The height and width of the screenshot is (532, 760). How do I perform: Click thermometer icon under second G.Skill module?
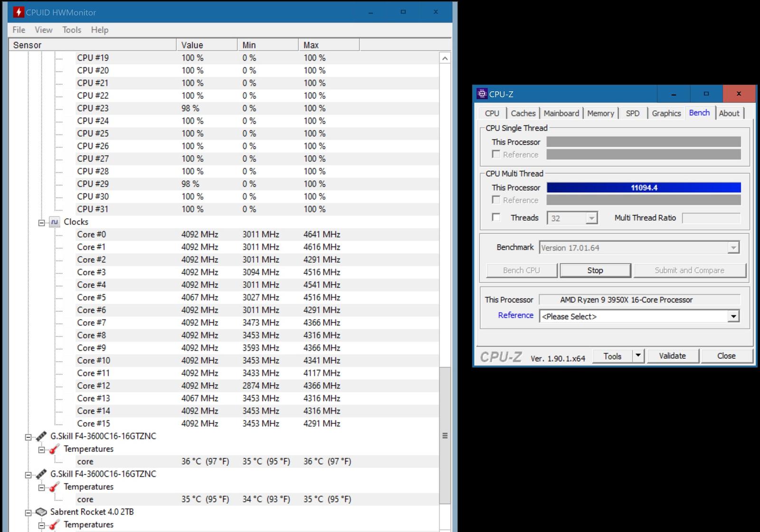[55, 487]
